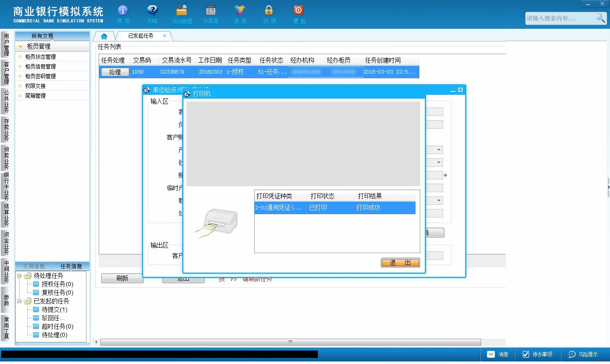Click the search magnifier icon
This screenshot has width=610, height=364.
[600, 18]
